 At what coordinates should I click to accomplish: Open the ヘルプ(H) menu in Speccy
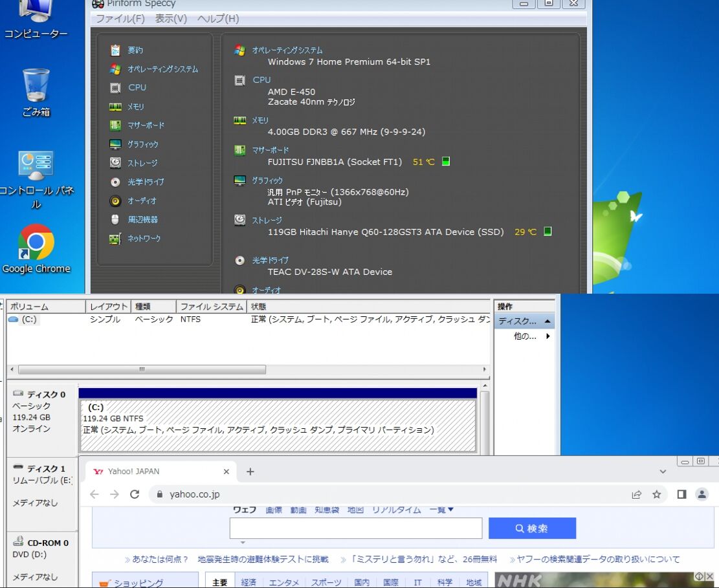(218, 18)
